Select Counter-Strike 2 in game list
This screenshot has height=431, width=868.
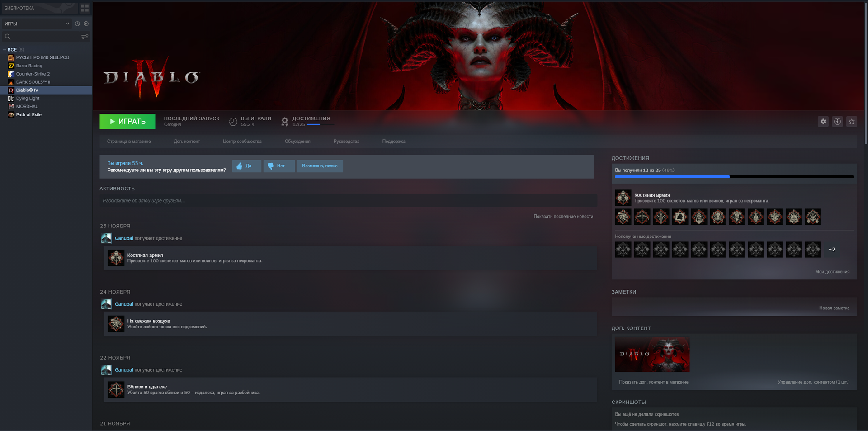tap(33, 74)
